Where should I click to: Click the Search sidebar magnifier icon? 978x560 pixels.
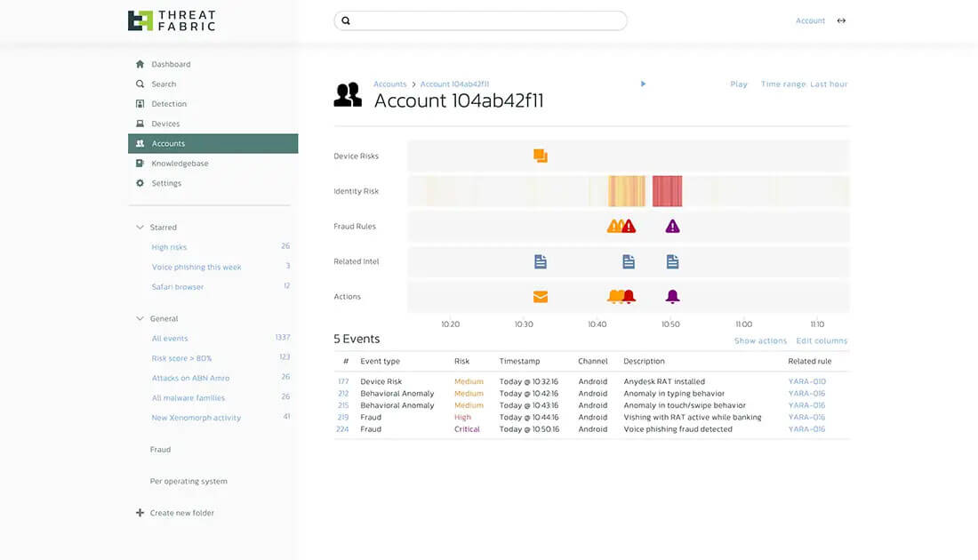coord(140,84)
